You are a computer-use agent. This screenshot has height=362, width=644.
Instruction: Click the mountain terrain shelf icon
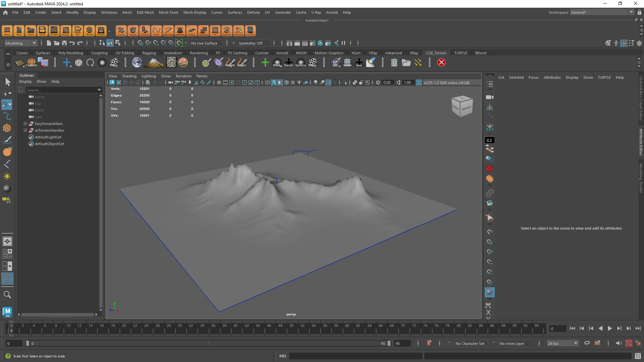154,63
